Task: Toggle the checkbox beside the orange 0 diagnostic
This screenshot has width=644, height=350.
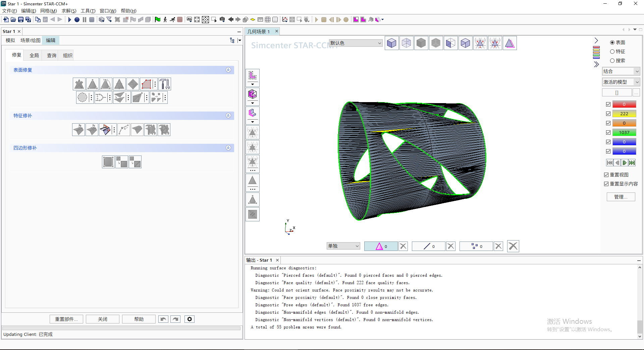Action: tap(608, 123)
